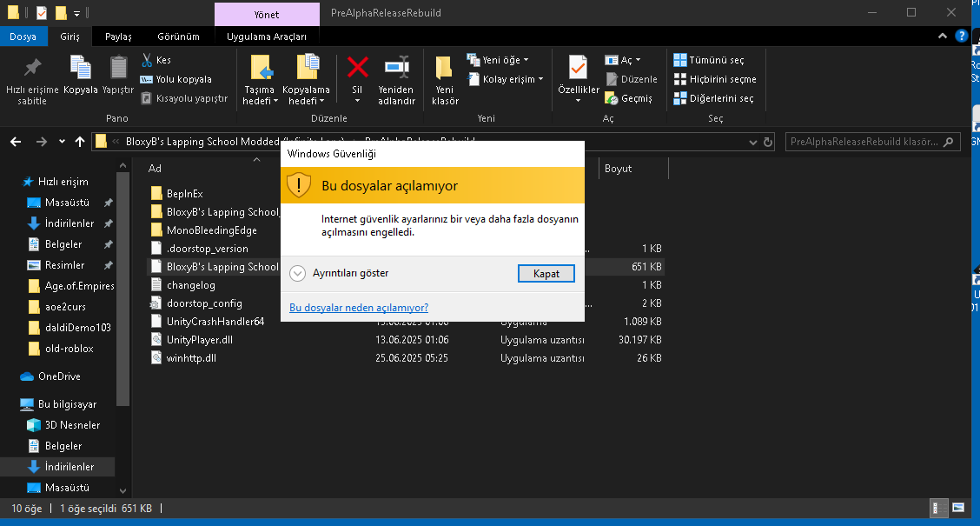The image size is (980, 526).
Task: Select Yolu kopyala in ribbon
Action: pyautogui.click(x=175, y=79)
